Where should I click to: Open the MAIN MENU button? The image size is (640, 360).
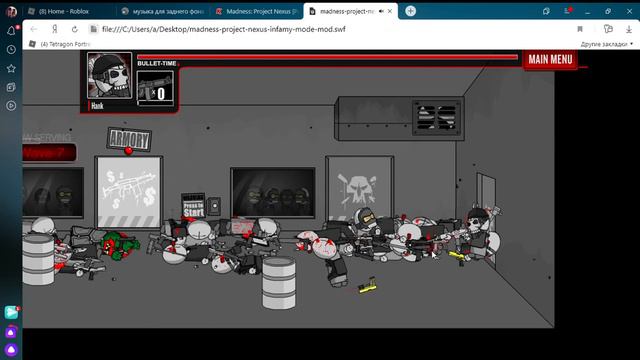[550, 60]
